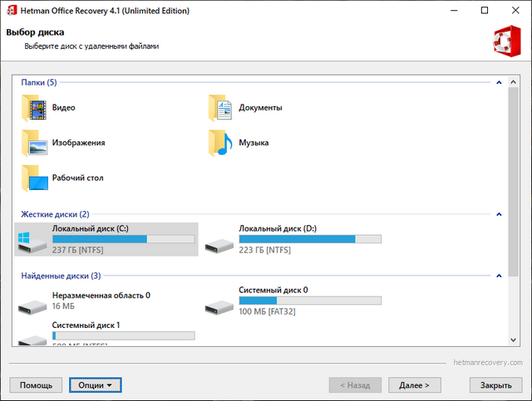Open the Видео folder icon
This screenshot has width=532, height=401.
click(34, 108)
